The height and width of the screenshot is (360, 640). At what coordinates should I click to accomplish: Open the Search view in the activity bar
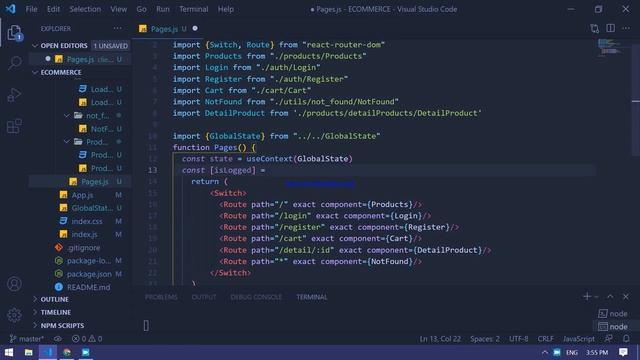pos(15,63)
